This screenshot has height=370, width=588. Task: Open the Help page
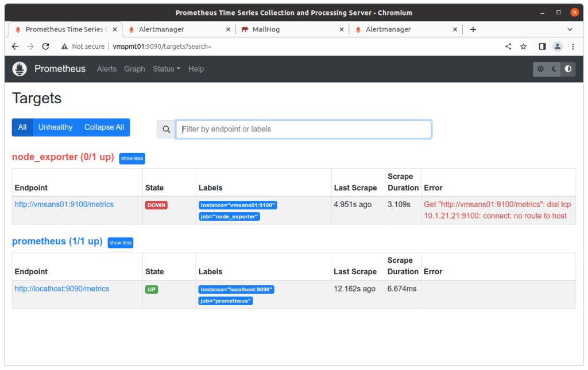196,69
